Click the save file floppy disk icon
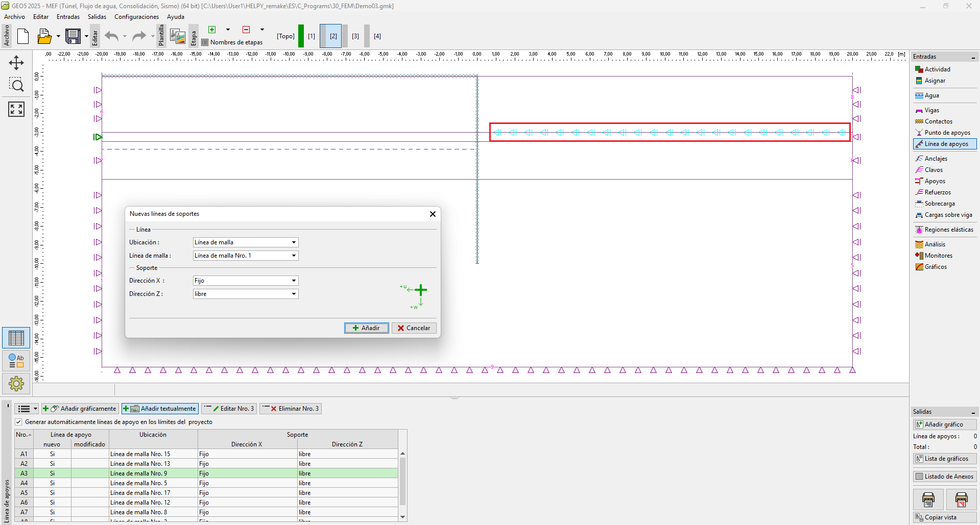Viewport: 980px width, 525px height. pyautogui.click(x=73, y=36)
